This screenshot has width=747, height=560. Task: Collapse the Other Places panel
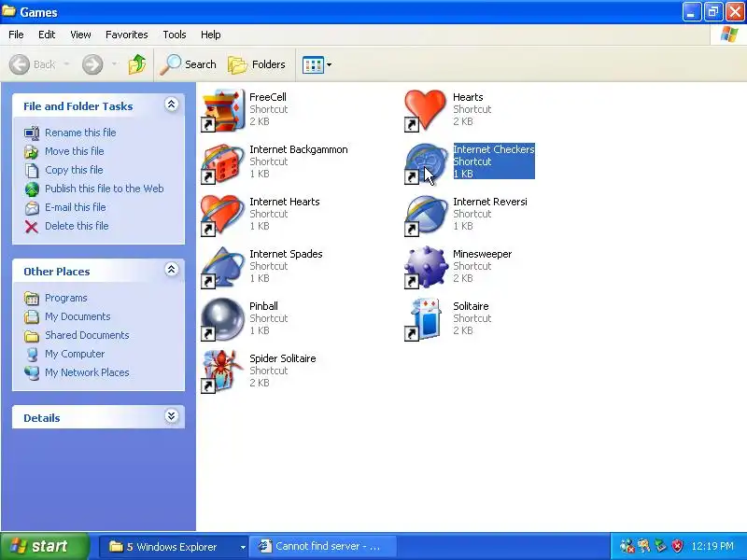pyautogui.click(x=171, y=270)
